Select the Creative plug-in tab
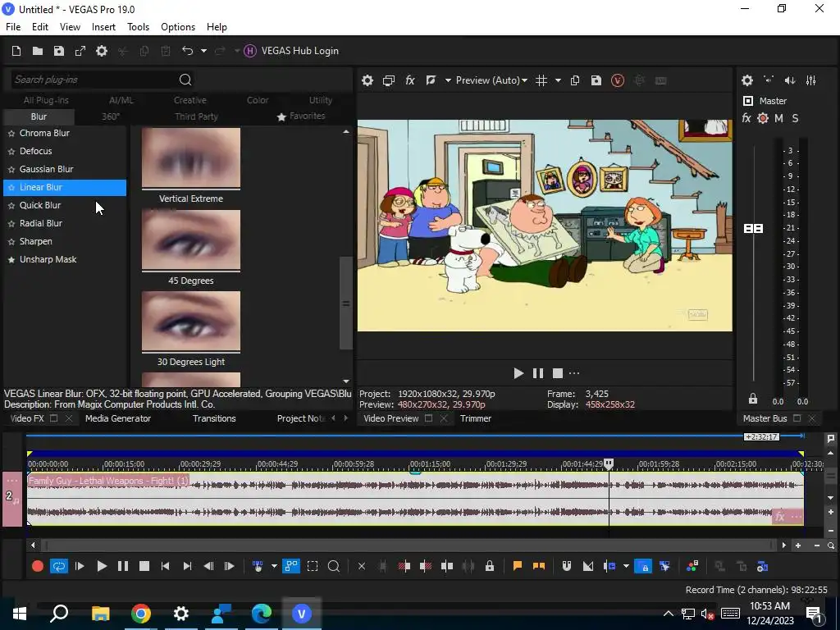Screen dimensions: 840x630 tap(190, 100)
